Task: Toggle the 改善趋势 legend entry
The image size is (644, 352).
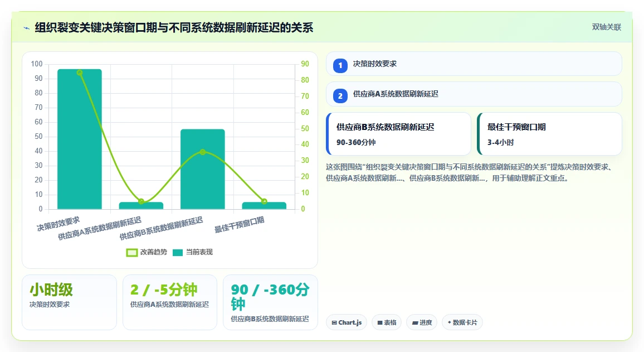Action: (147, 252)
